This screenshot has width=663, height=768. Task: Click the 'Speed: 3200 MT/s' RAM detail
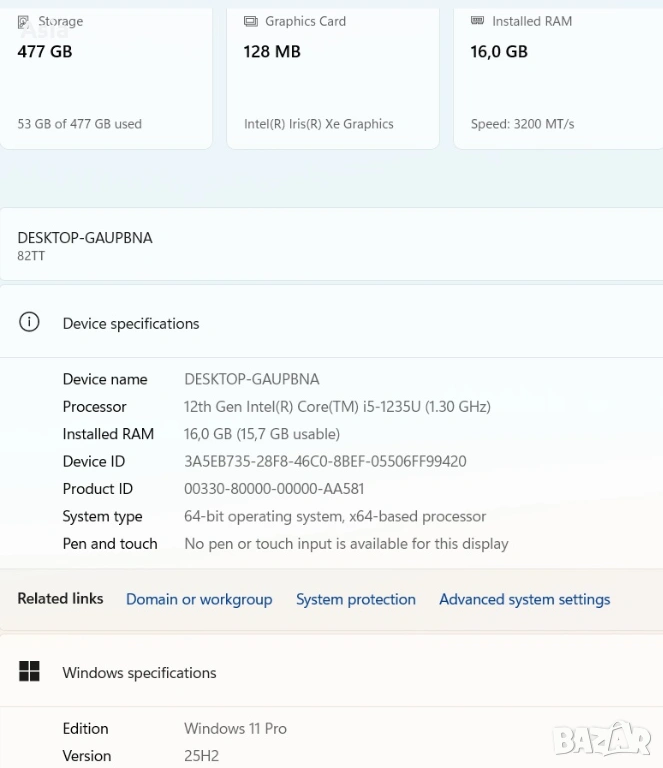coord(522,124)
